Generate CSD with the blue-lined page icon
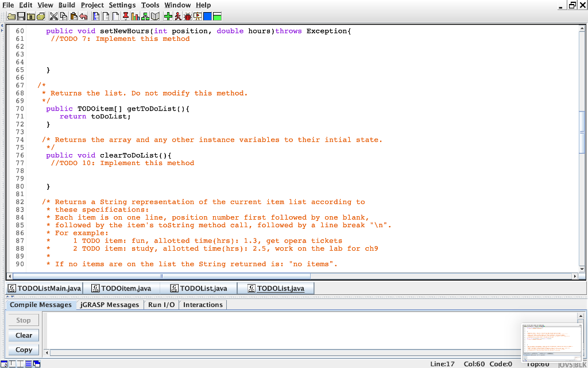Screen dimensions: 588x368 coord(96,16)
